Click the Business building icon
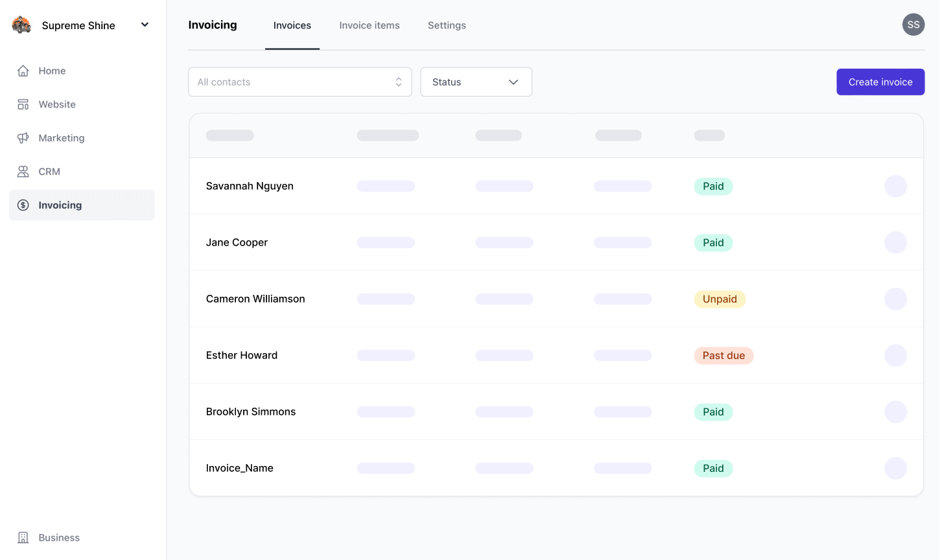The image size is (940, 560). click(x=23, y=538)
